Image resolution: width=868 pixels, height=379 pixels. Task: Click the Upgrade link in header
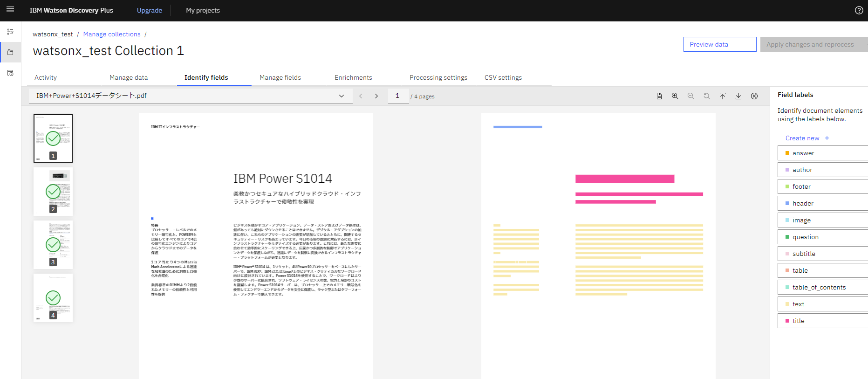[x=150, y=10]
